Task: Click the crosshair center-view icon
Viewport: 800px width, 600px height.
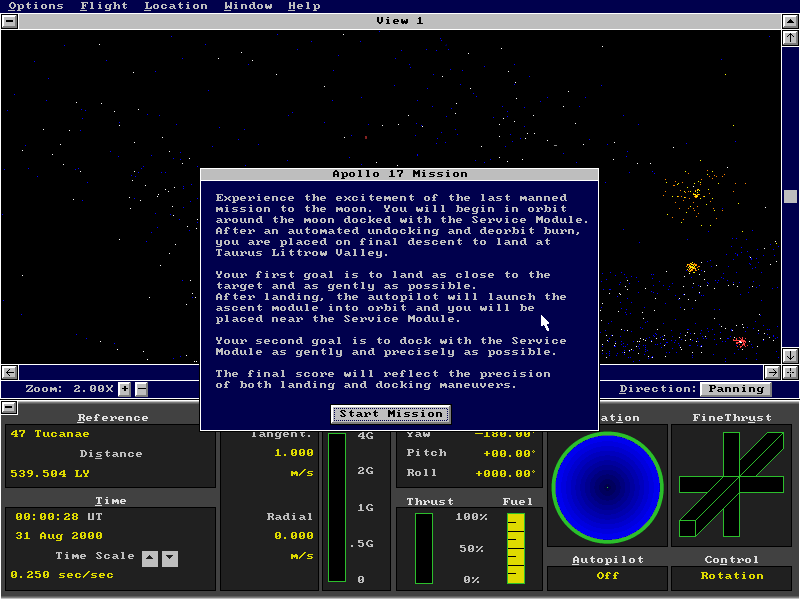Action: coord(790,372)
